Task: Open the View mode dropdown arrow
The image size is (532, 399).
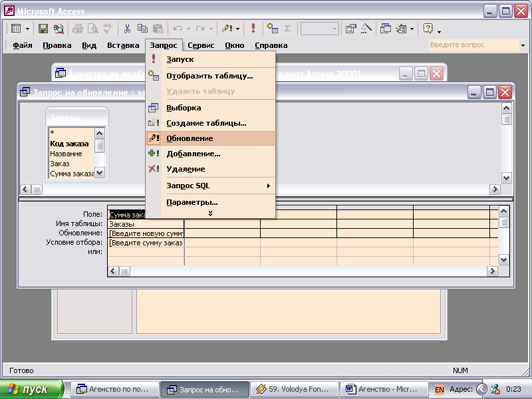Action: click(x=27, y=29)
